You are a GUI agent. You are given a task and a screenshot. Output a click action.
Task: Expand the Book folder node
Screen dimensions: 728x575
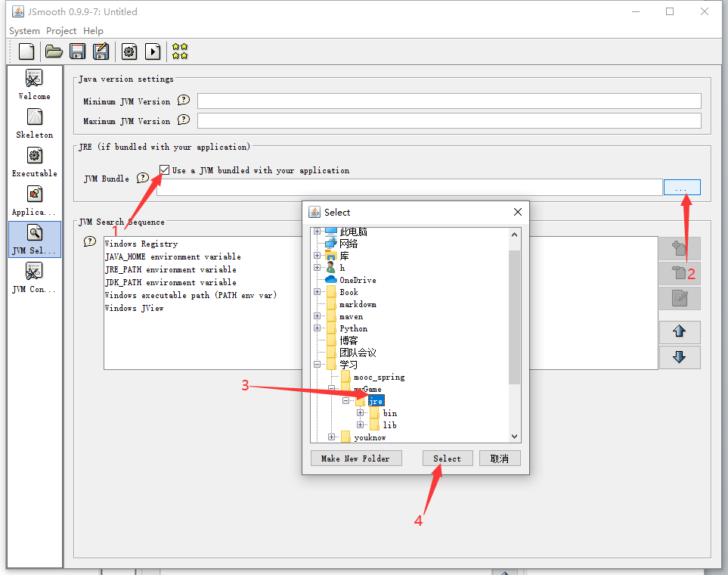(x=317, y=291)
